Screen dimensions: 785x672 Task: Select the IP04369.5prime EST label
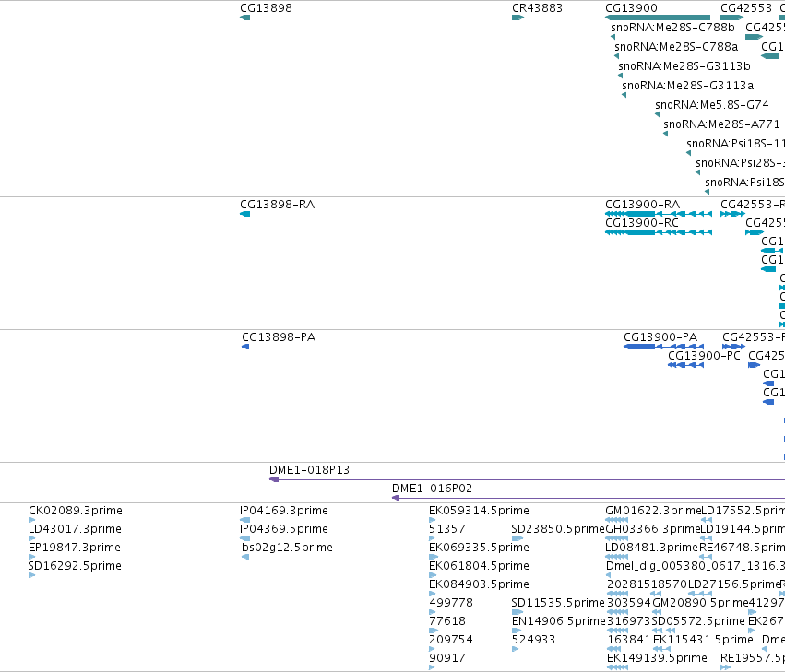pos(284,529)
